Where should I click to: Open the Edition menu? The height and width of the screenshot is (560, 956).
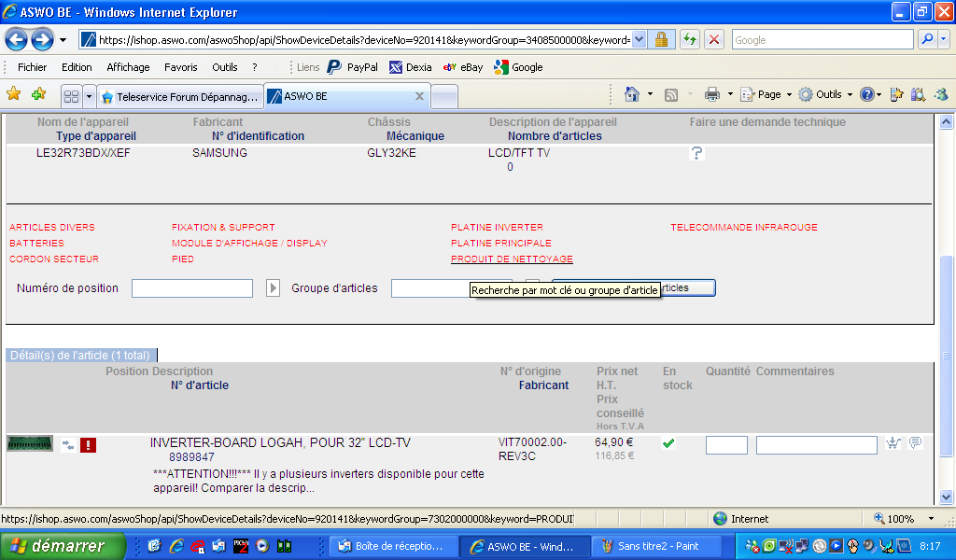[x=77, y=67]
